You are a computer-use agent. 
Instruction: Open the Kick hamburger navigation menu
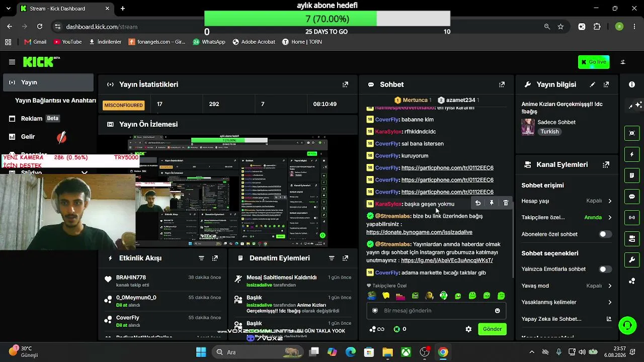coord(12,62)
